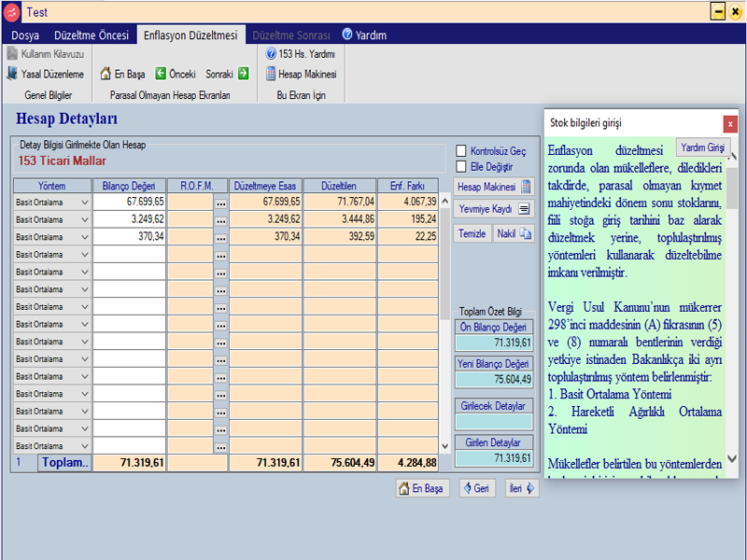This screenshot has width=747, height=560.
Task: Click the Nakil copy button
Action: coord(514,233)
